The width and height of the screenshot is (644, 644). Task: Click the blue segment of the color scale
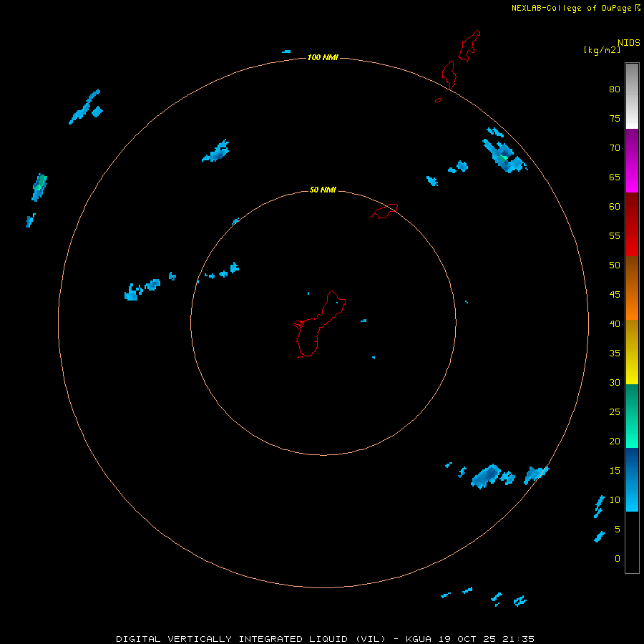pos(632,479)
